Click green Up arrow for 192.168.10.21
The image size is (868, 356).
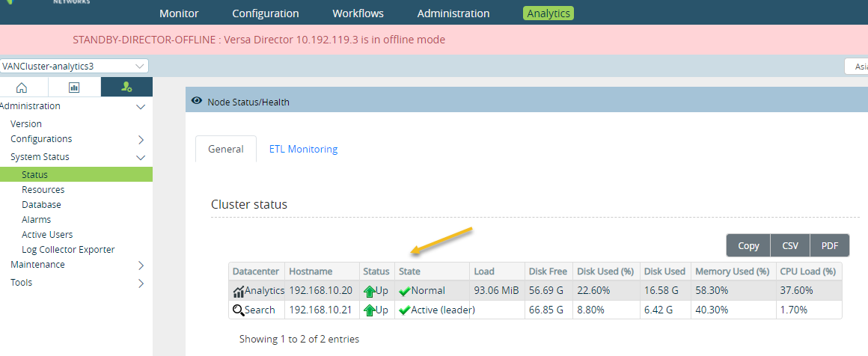coord(369,310)
